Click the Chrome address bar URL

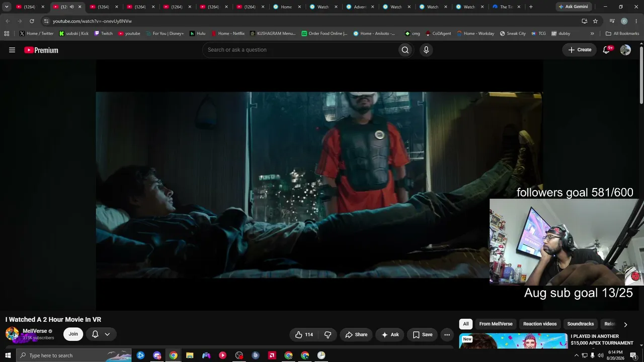[x=92, y=21]
